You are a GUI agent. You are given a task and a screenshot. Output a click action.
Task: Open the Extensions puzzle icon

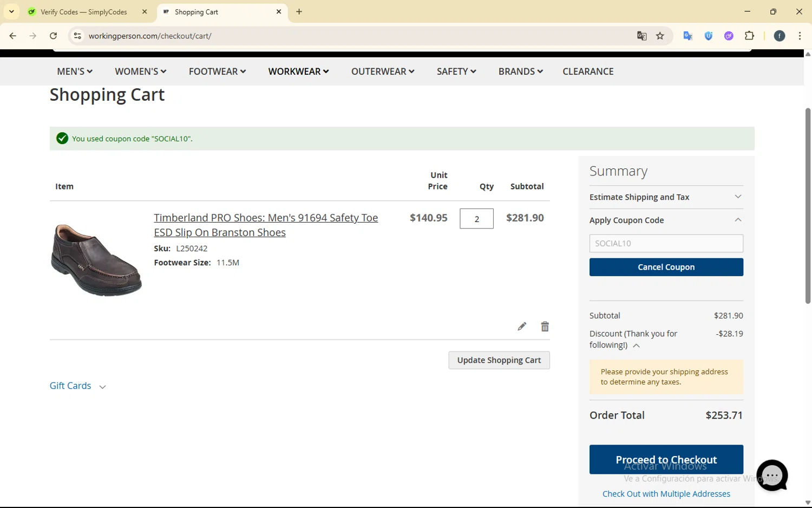[x=750, y=36]
